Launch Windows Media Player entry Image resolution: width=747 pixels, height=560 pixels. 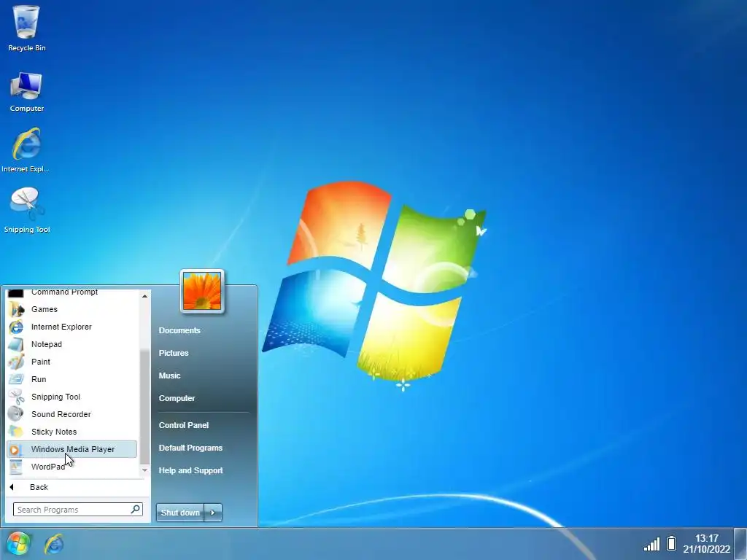coord(72,449)
